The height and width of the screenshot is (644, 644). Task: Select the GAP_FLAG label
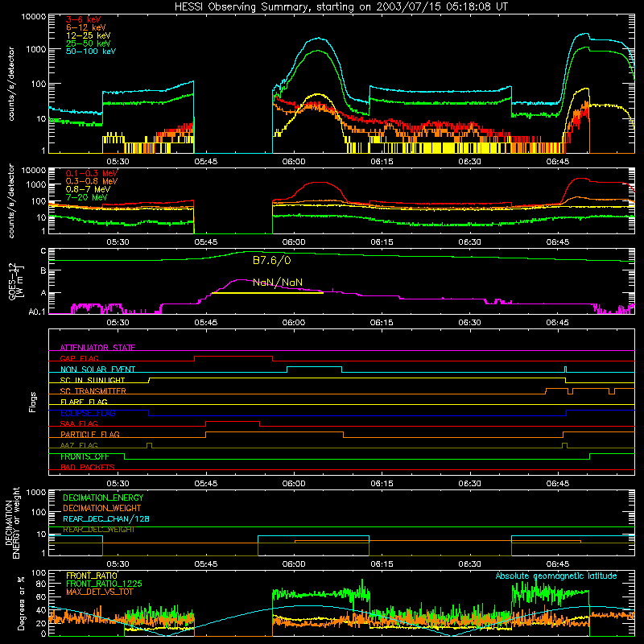(x=79, y=358)
